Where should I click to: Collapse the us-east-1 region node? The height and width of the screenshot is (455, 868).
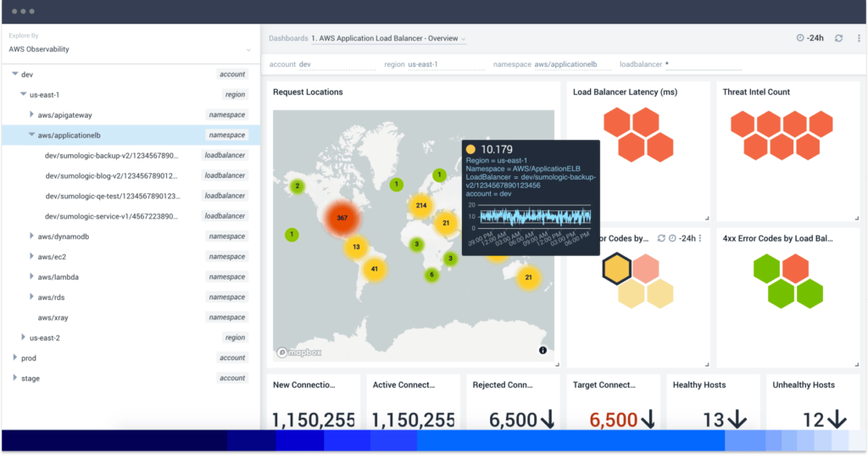[23, 94]
